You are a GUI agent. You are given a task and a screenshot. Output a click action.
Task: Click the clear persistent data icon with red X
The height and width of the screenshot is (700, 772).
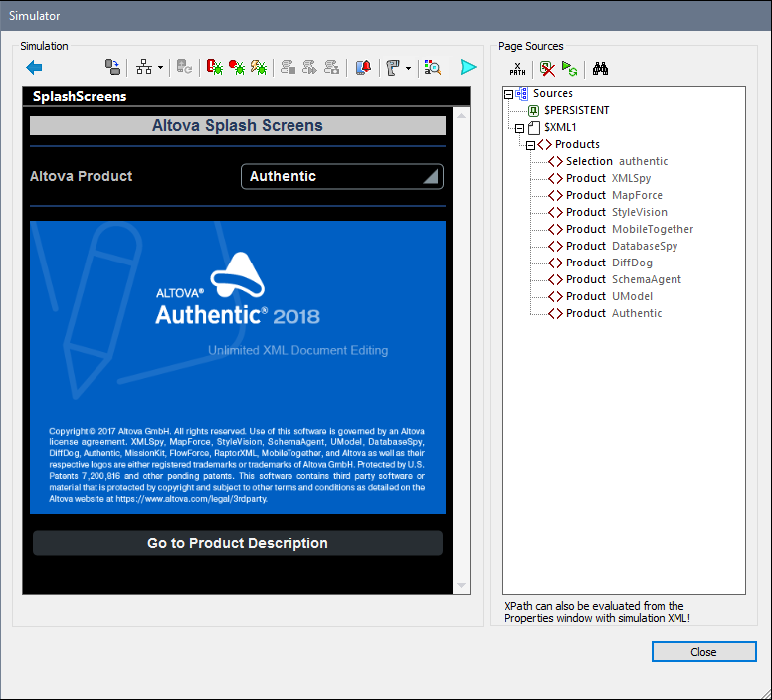[547, 69]
